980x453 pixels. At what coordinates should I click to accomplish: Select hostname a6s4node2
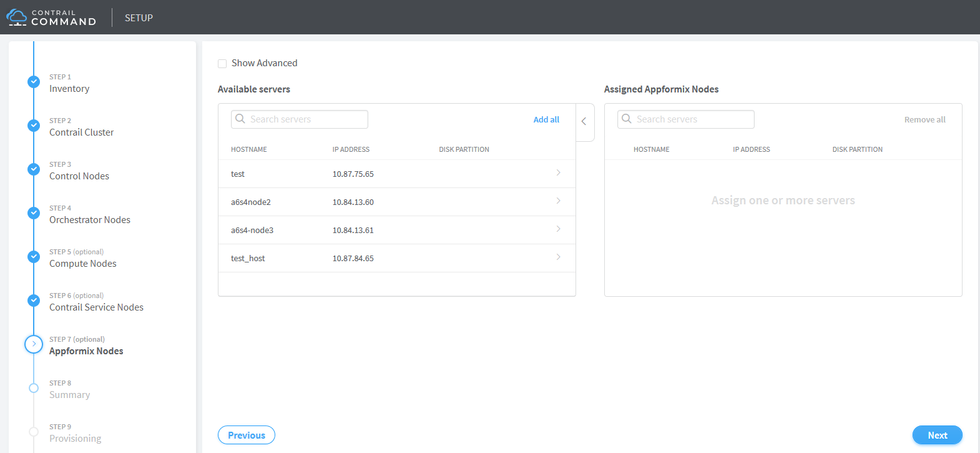click(x=251, y=202)
